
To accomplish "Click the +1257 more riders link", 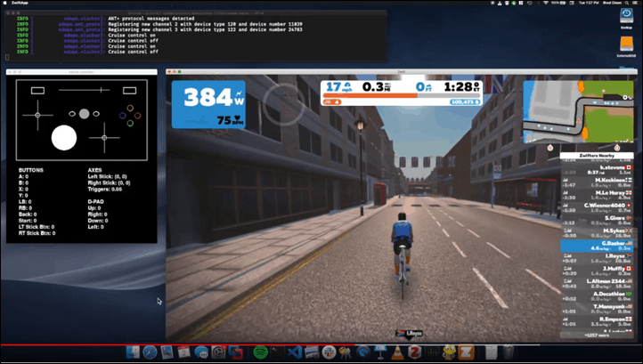I will coord(597,336).
